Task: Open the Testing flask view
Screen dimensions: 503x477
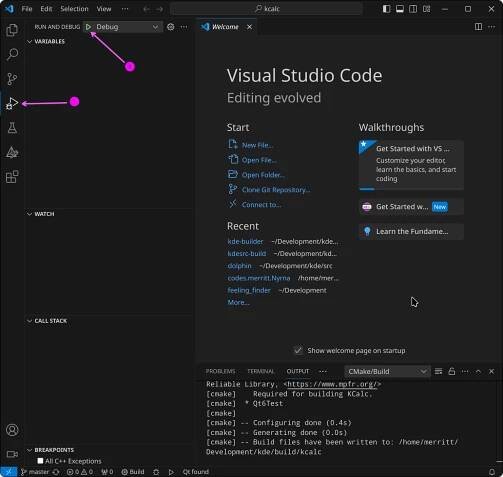Action: (x=12, y=128)
